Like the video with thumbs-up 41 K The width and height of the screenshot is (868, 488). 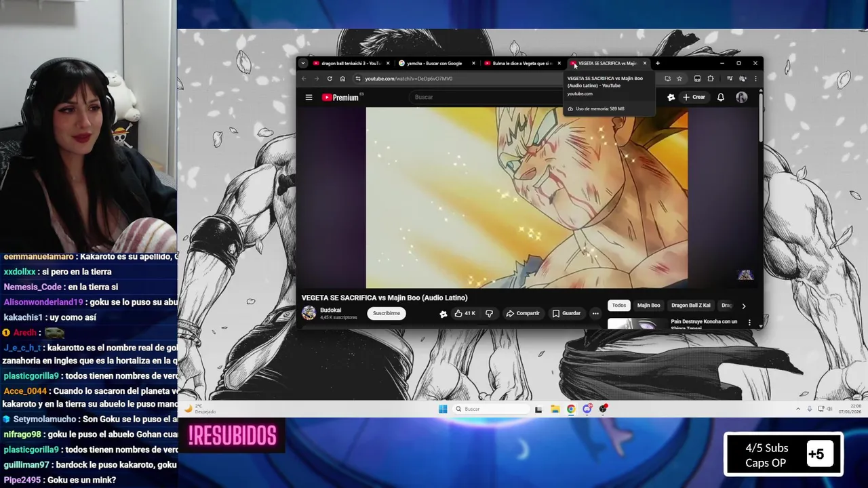(x=465, y=313)
